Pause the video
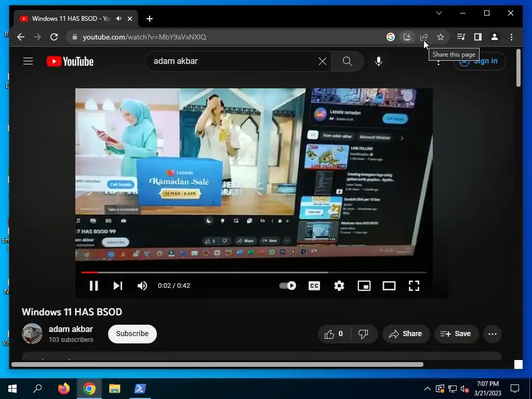 pyautogui.click(x=94, y=286)
